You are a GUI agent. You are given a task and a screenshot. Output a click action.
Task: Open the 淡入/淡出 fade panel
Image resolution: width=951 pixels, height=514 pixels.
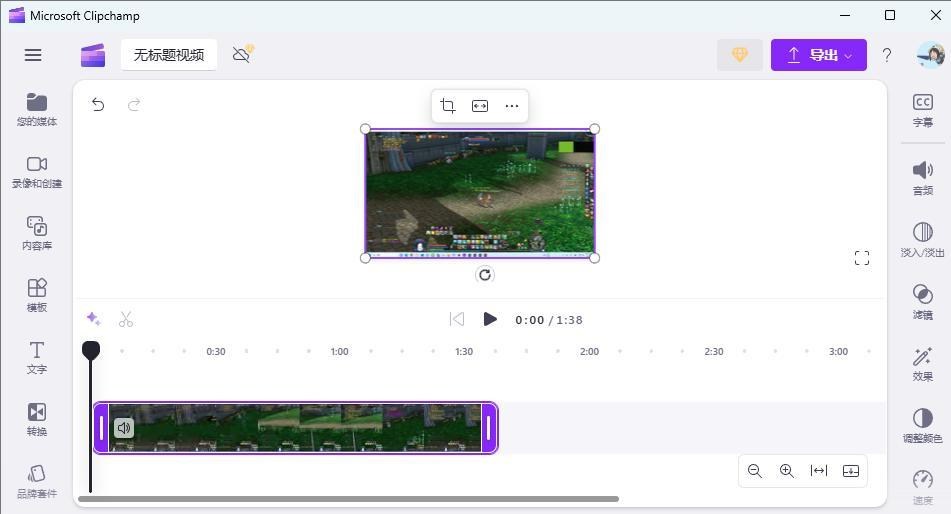tap(922, 240)
